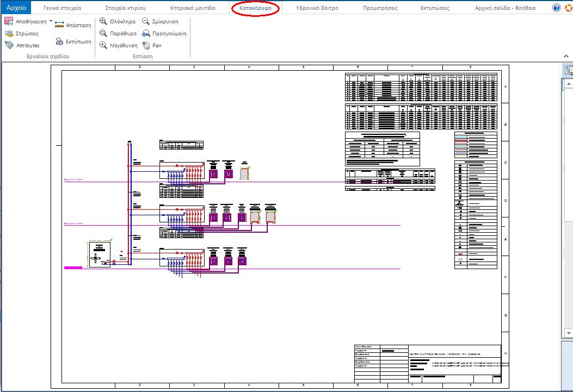Click the Αποθήκευση save icon
Image resolution: width=573 pixels, height=392 pixels.
(x=8, y=21)
